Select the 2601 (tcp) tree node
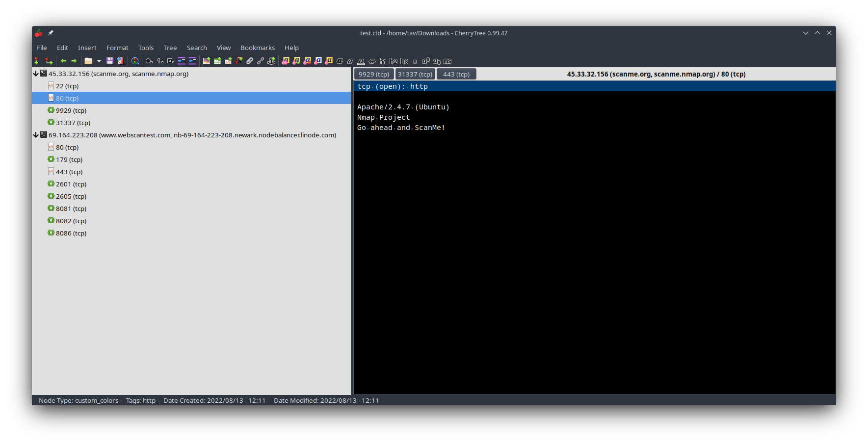Screen dimensions: 868x443 coord(191,184)
